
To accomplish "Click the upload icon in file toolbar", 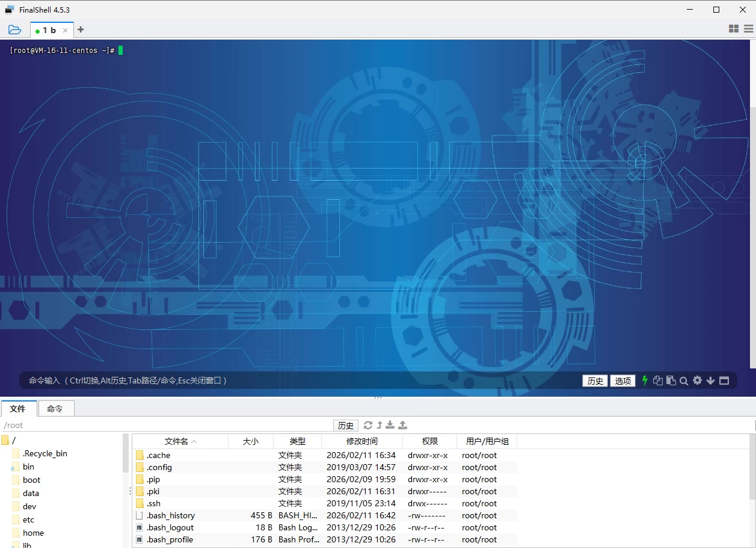I will click(403, 425).
